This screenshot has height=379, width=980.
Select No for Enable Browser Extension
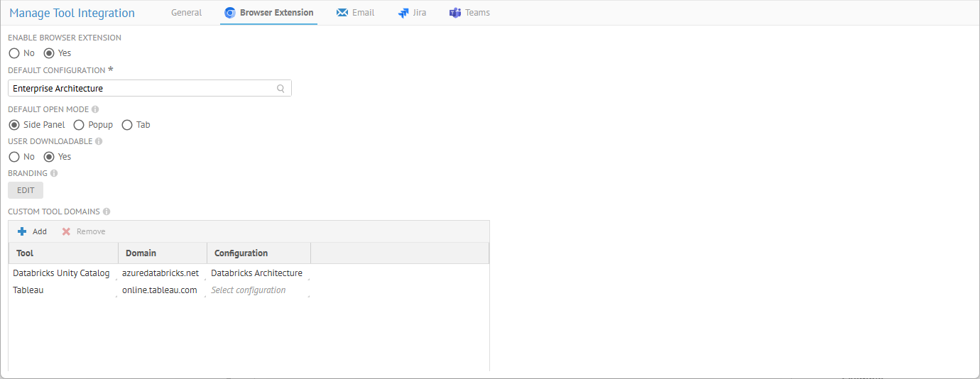pyautogui.click(x=14, y=53)
